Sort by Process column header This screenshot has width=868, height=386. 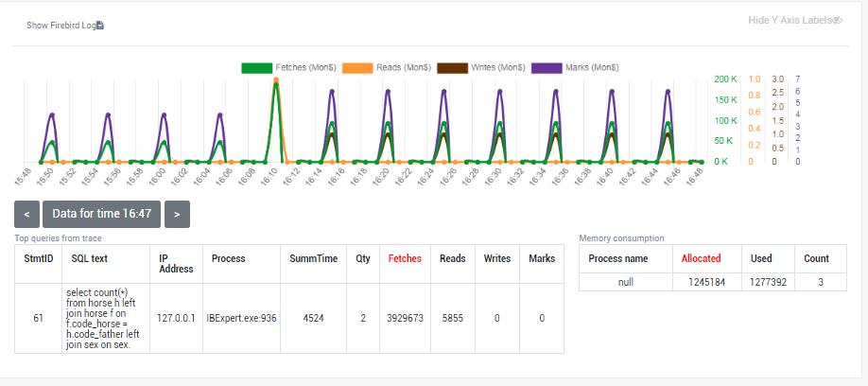[x=228, y=258]
